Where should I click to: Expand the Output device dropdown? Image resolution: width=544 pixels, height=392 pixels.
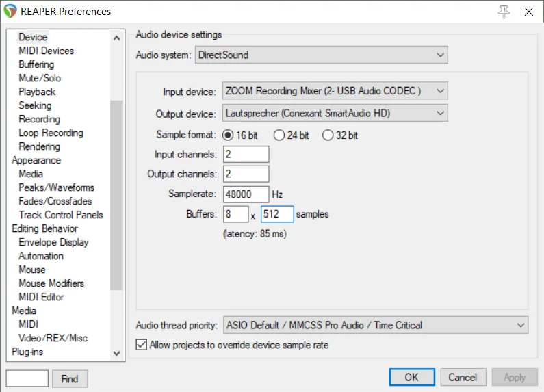[335, 113]
